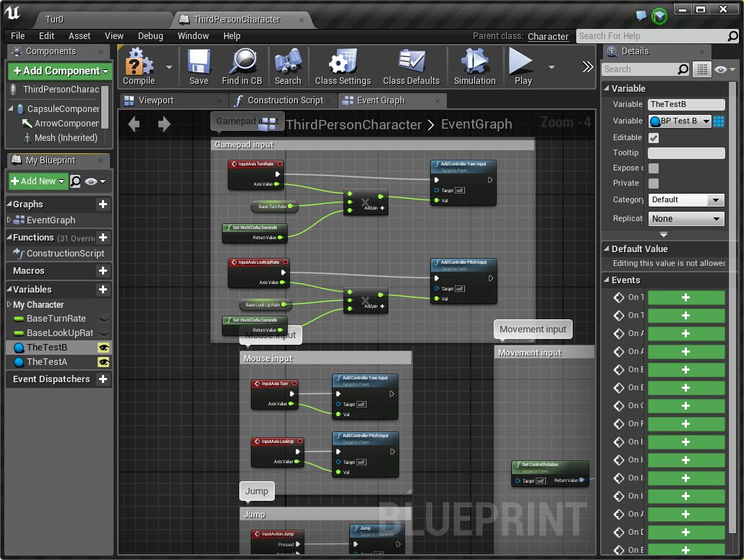The width and height of the screenshot is (744, 560).
Task: Click the variable array grid icon
Action: pyautogui.click(x=719, y=121)
